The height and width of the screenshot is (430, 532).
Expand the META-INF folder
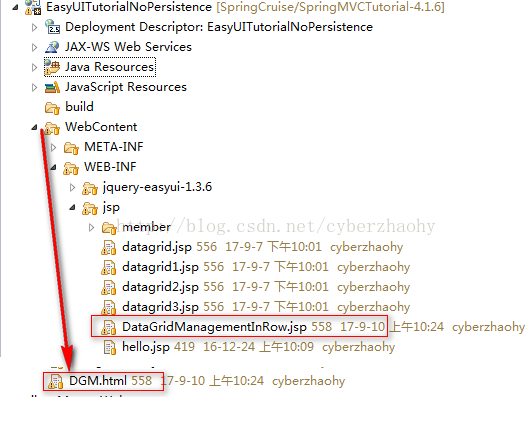pyautogui.click(x=53, y=147)
